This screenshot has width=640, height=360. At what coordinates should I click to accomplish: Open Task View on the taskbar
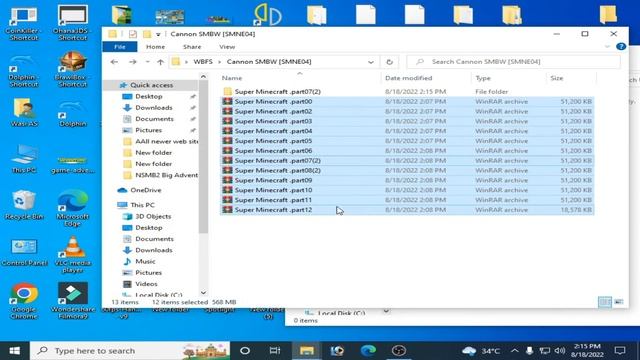[275, 351]
